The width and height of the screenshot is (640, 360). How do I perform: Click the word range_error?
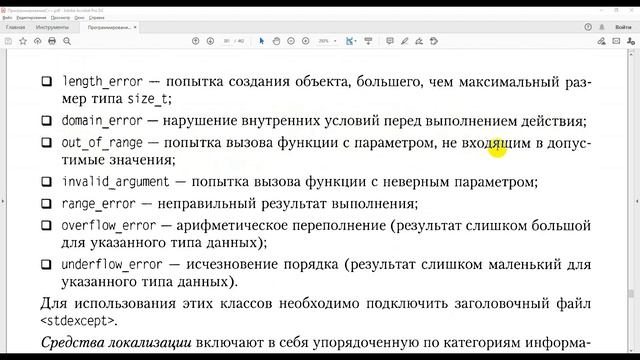tap(98, 204)
